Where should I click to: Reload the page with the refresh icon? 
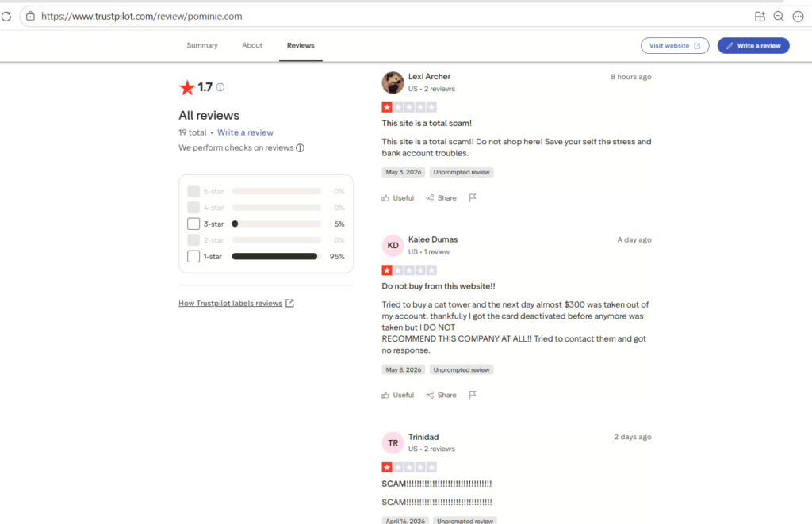click(6, 17)
